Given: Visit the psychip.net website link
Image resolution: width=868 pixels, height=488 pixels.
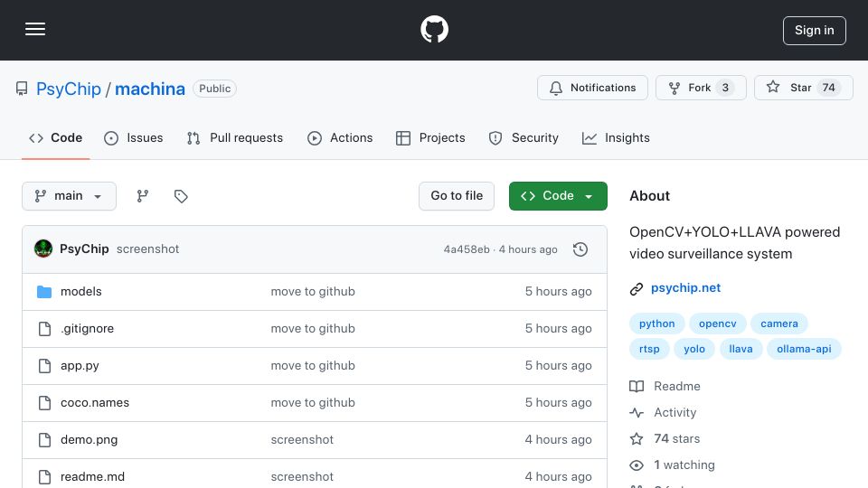Looking at the screenshot, I should [685, 287].
